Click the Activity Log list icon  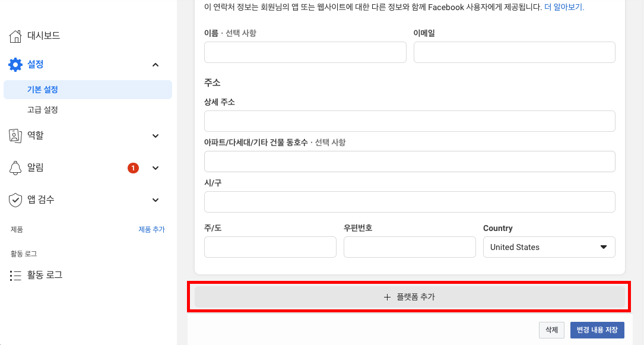point(15,276)
